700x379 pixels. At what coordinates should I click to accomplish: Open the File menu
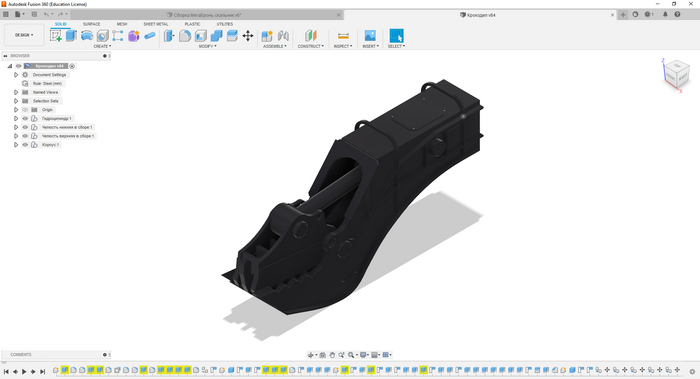pyautogui.click(x=19, y=14)
